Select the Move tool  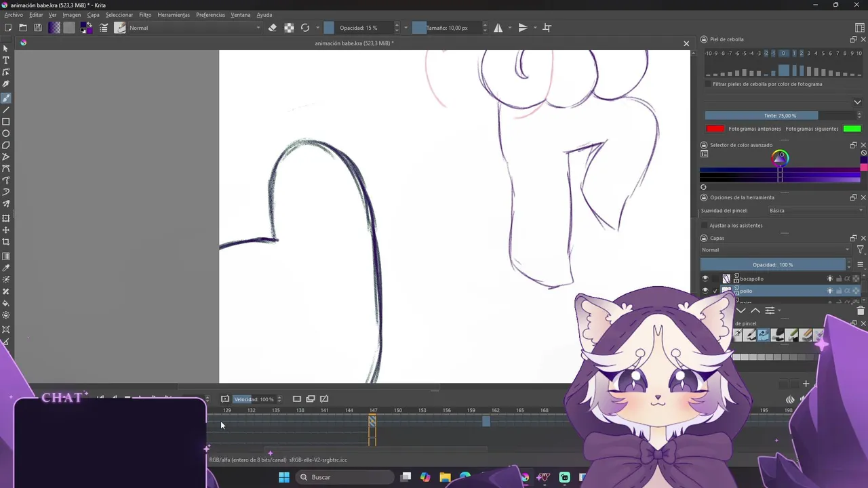pyautogui.click(x=6, y=230)
